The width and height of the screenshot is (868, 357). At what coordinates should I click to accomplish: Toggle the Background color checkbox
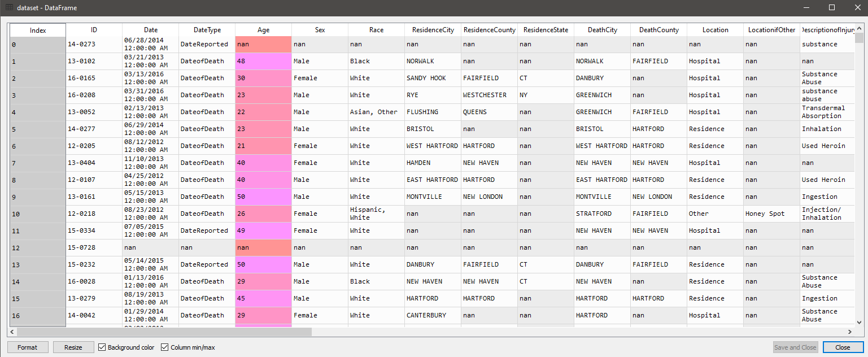pyautogui.click(x=102, y=347)
